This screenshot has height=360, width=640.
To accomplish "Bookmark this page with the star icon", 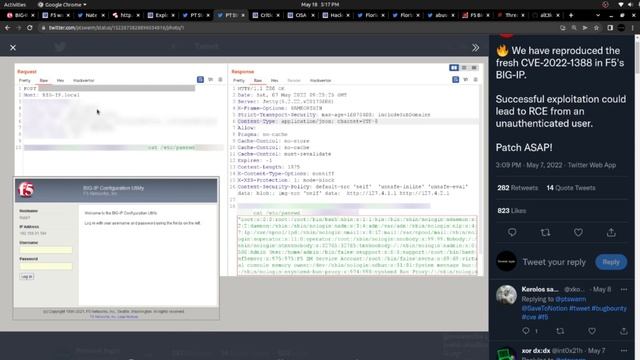I will (x=597, y=28).
